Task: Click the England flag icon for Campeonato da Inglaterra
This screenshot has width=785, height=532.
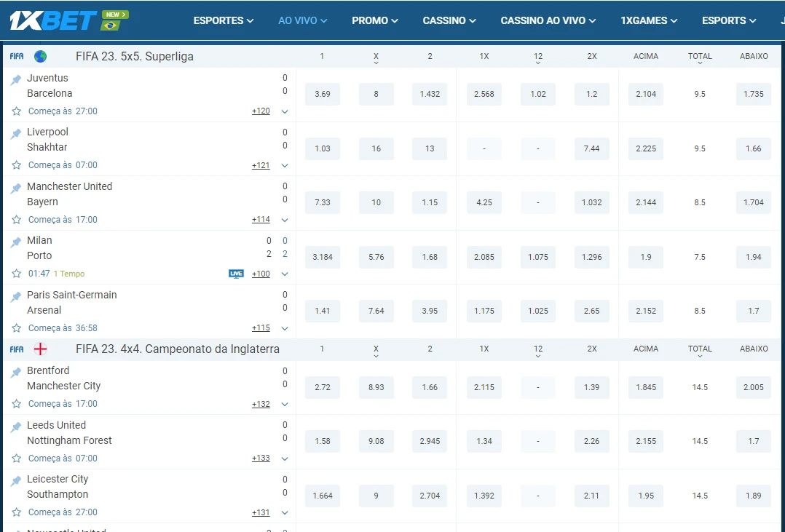Action: pos(41,349)
